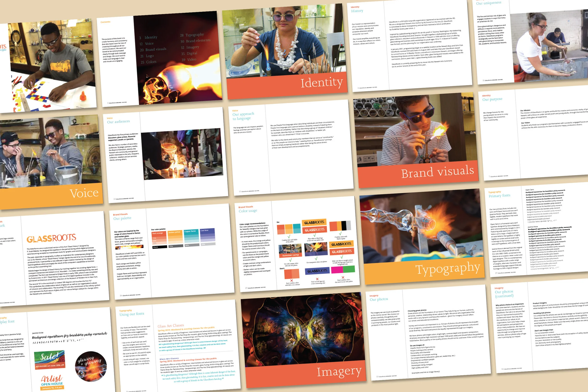The height and width of the screenshot is (392, 588).
Task: Click the 'Voice' title on orange banner
Action: tap(84, 193)
